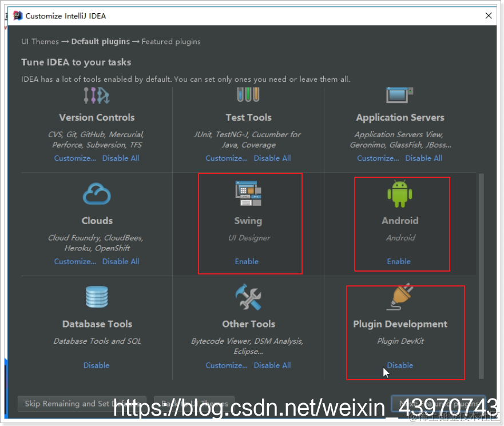504x426 pixels.
Task: Disable all Application Servers plugins
Action: [423, 158]
